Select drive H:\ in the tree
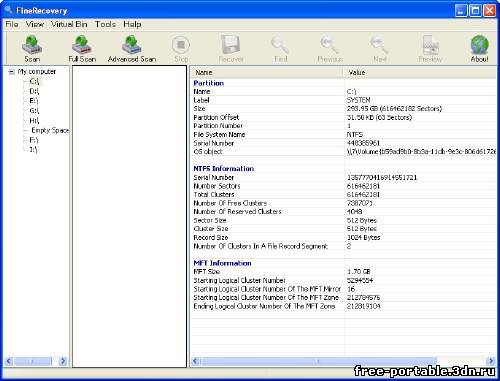This screenshot has height=381, width=500. tap(34, 120)
